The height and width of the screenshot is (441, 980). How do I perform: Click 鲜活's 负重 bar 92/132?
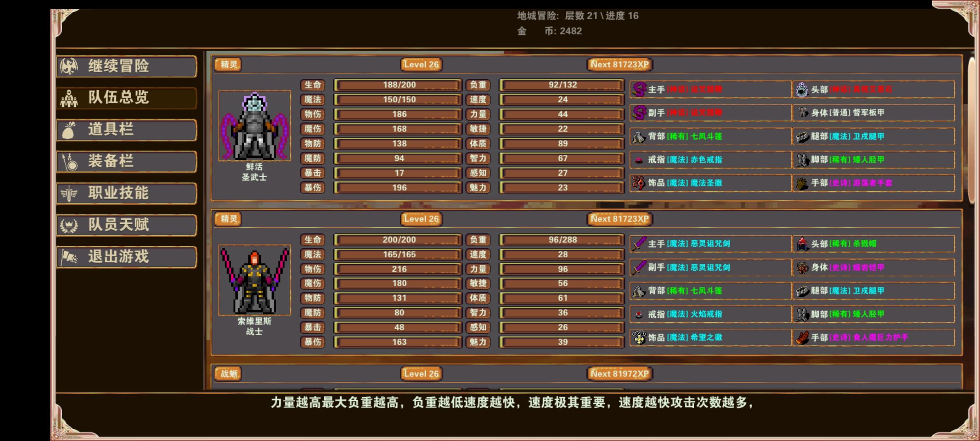pyautogui.click(x=562, y=85)
